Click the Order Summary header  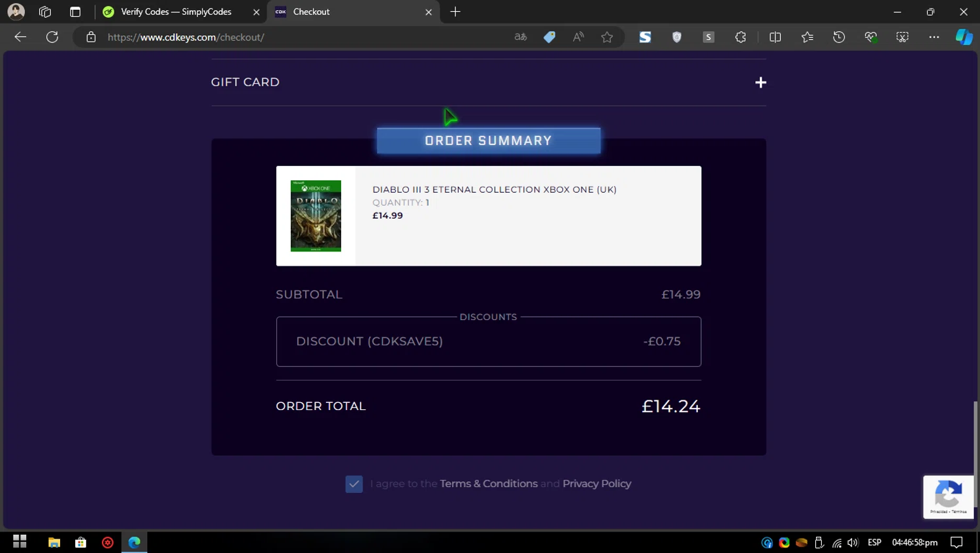[x=489, y=141]
